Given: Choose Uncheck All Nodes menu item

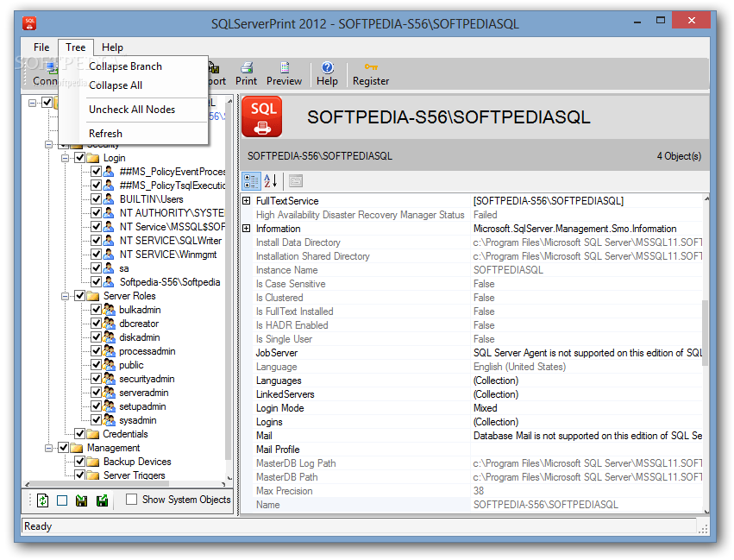Looking at the screenshot, I should pyautogui.click(x=132, y=110).
